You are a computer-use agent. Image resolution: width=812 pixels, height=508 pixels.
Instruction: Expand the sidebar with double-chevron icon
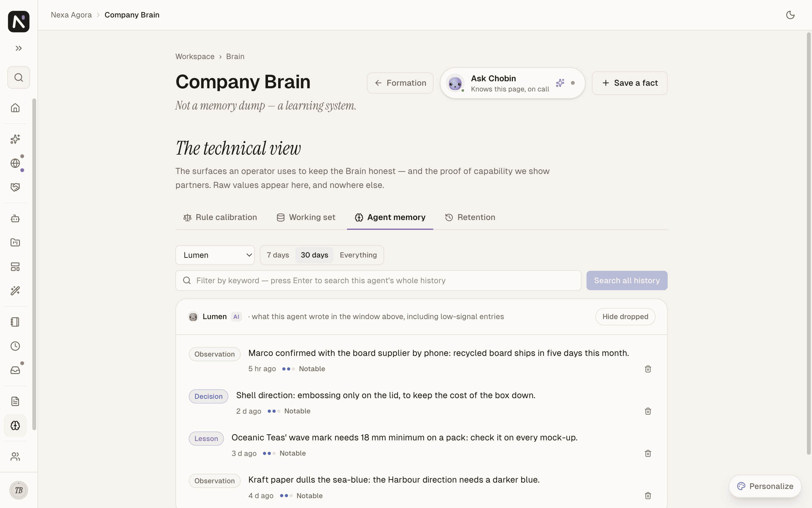coord(19,48)
